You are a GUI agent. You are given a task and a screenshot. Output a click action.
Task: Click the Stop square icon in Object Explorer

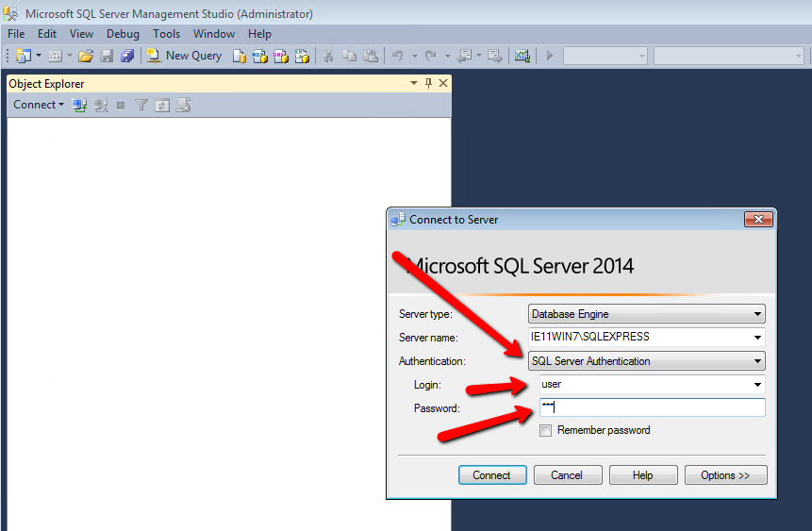coord(121,106)
